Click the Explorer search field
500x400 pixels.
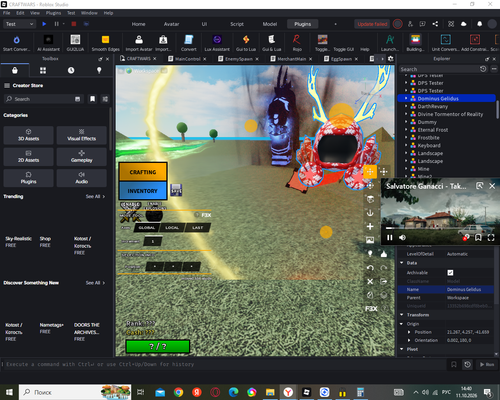click(438, 69)
